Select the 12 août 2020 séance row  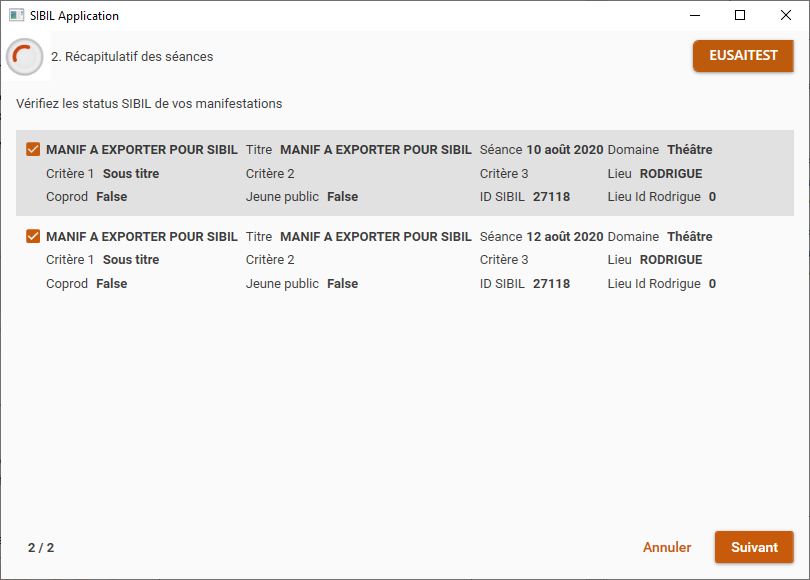405,260
